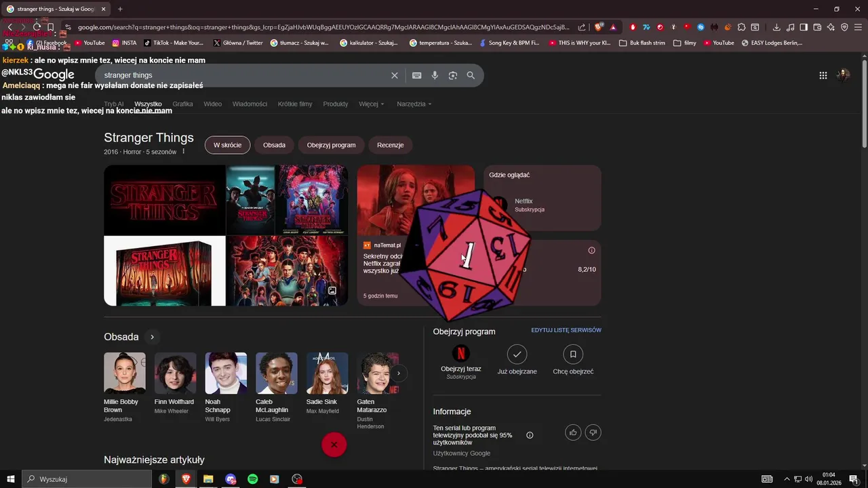Click the browser address bar URL
This screenshot has height=488, width=868.
pyautogui.click(x=323, y=27)
